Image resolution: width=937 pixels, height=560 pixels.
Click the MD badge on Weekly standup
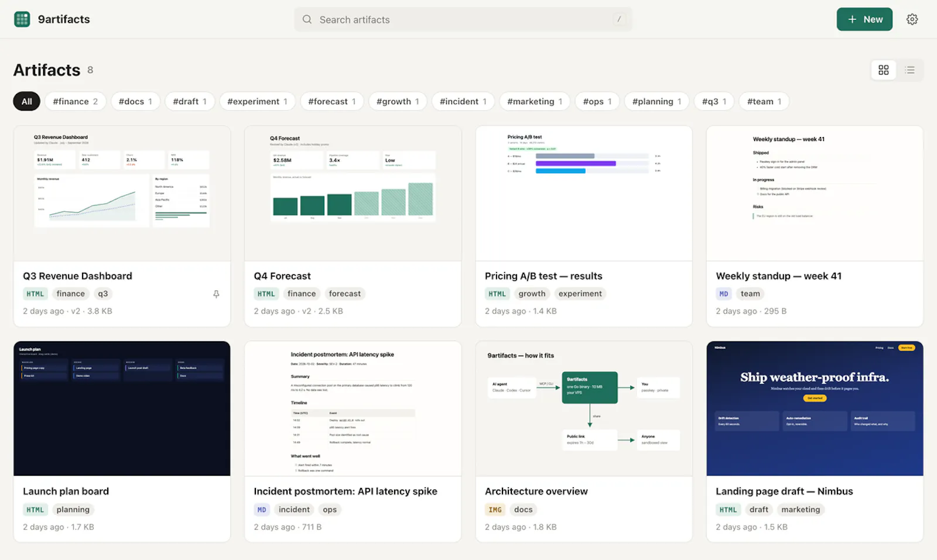click(724, 294)
